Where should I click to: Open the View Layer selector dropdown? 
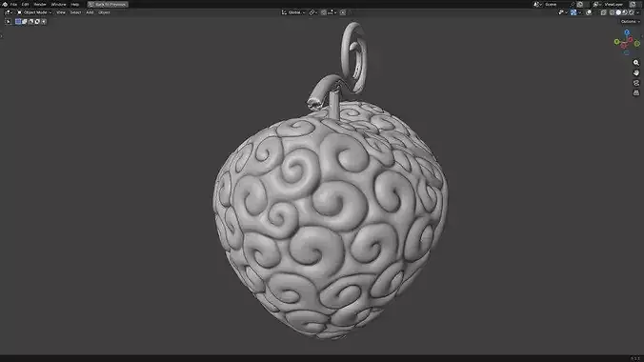(x=598, y=4)
